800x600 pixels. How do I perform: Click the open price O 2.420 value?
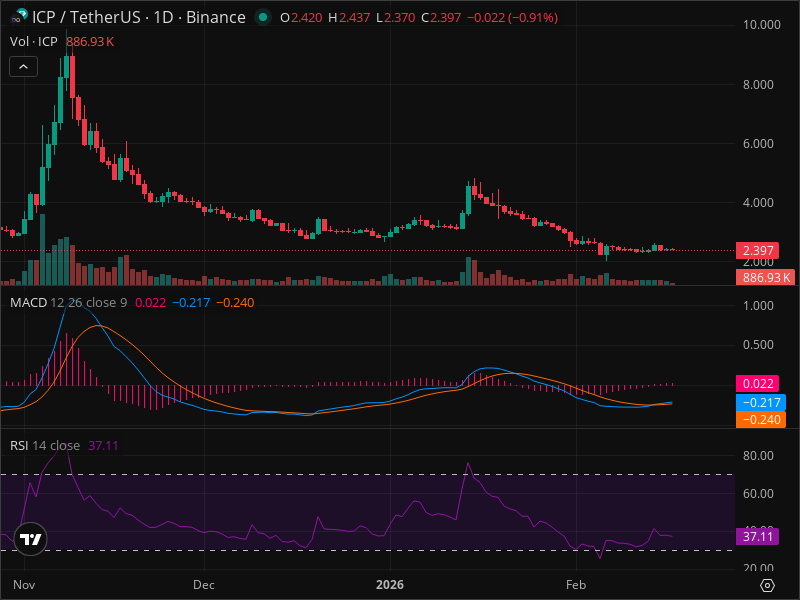coord(301,17)
